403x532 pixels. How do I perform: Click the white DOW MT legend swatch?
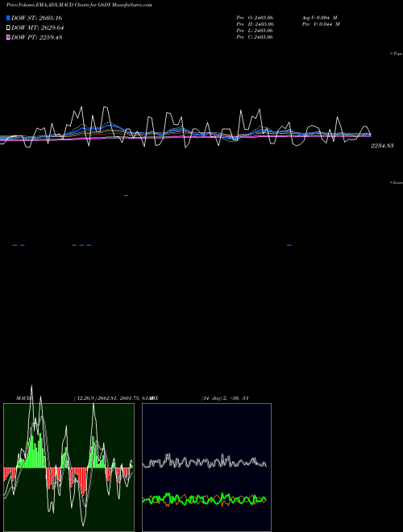point(8,28)
